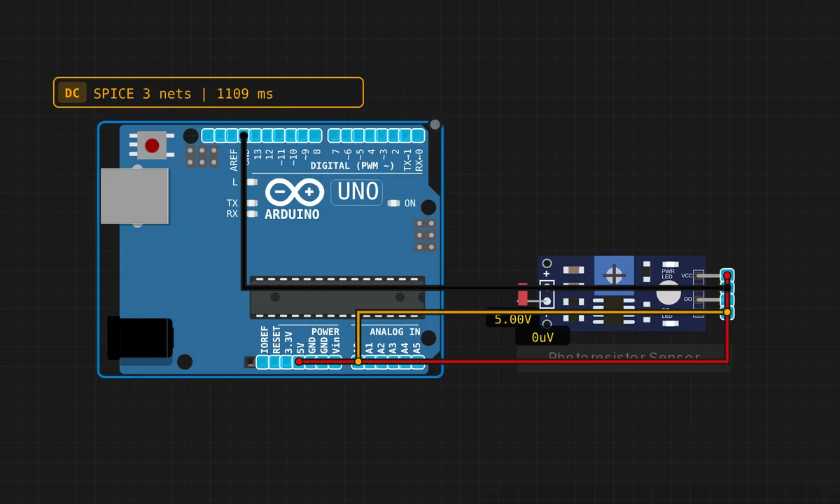Select the TX→1 digital pin
The image size is (840, 504).
[x=406, y=136]
